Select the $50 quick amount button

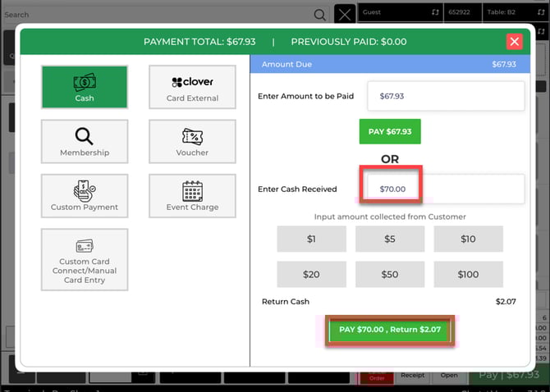click(x=390, y=274)
